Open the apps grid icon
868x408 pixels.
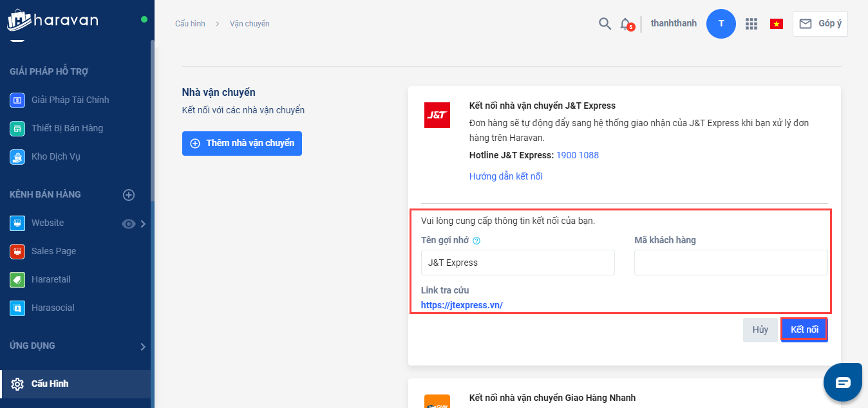click(751, 24)
